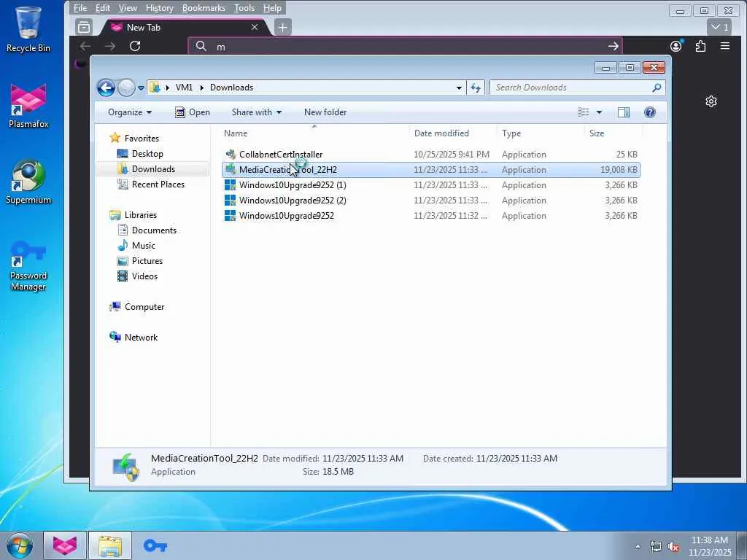Open Explorer Help button
The height and width of the screenshot is (560, 747).
[x=650, y=112]
